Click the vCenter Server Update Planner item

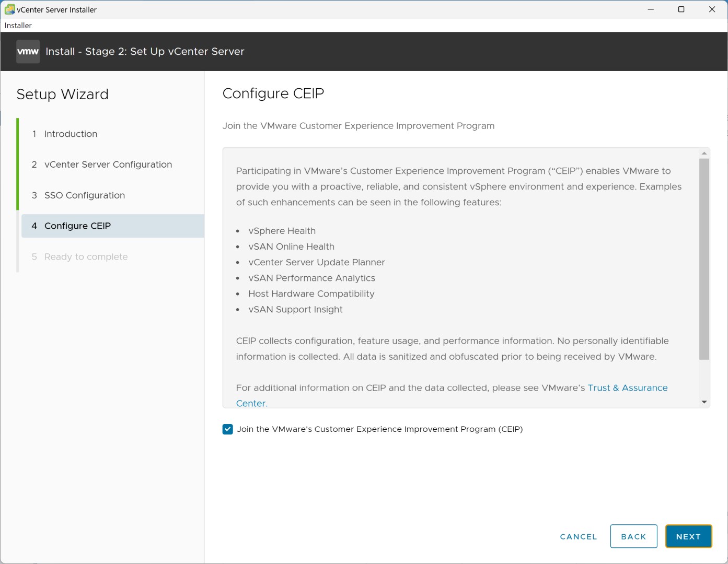click(x=317, y=262)
